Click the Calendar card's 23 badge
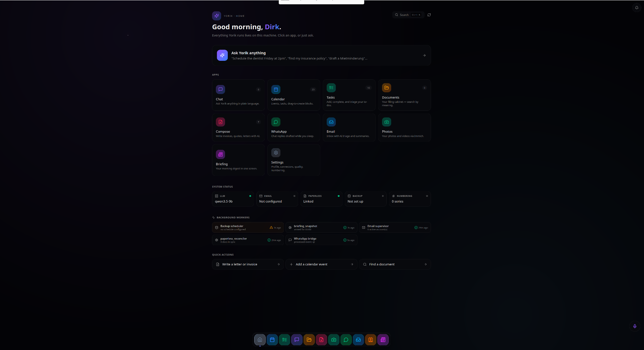 coord(313,89)
